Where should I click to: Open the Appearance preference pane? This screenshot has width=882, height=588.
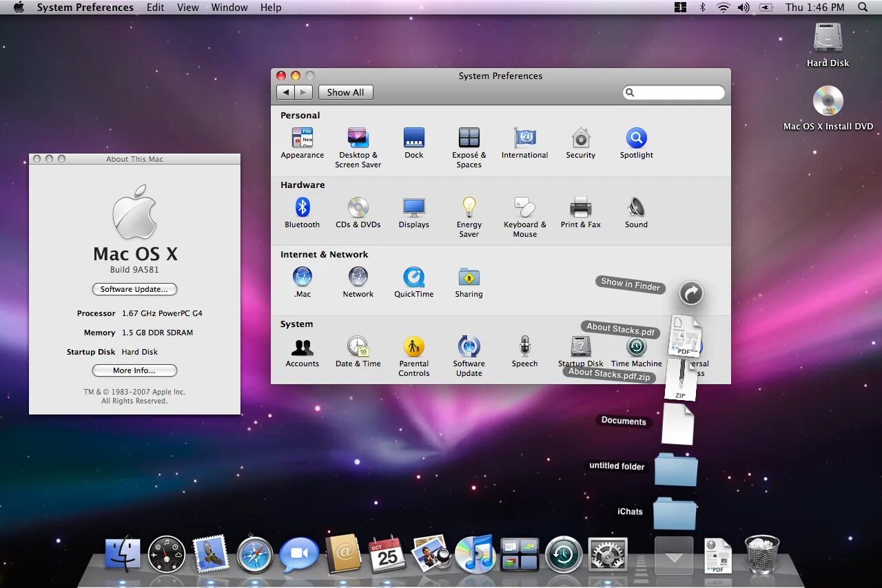click(x=302, y=143)
